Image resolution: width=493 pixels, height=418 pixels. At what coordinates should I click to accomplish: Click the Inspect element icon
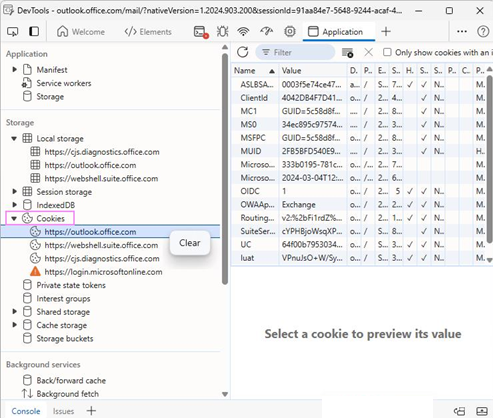tap(13, 32)
